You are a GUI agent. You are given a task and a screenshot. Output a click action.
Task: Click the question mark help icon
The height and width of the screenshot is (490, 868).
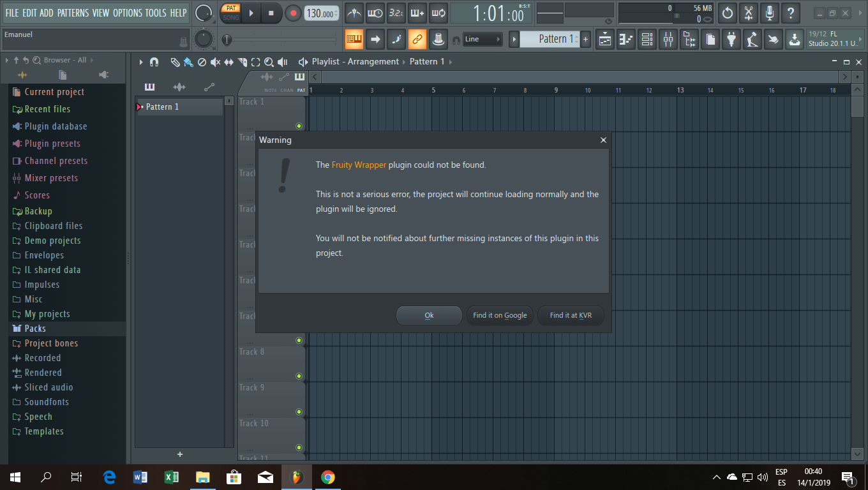click(791, 13)
